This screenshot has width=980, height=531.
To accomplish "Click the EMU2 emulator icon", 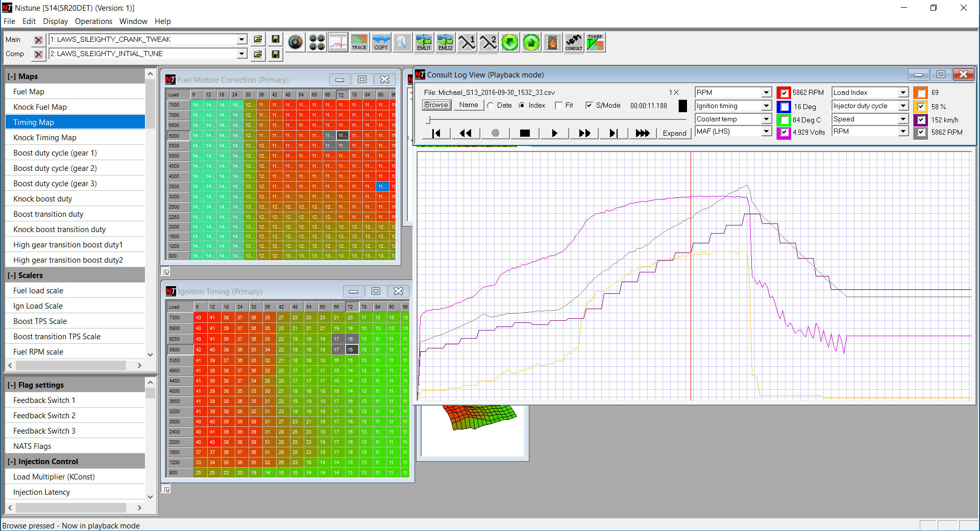I will pos(445,42).
